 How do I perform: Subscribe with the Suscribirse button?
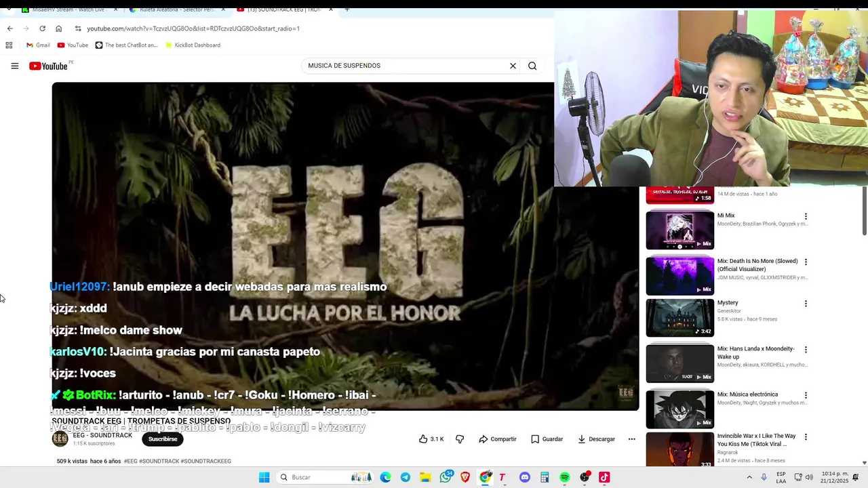[163, 439]
